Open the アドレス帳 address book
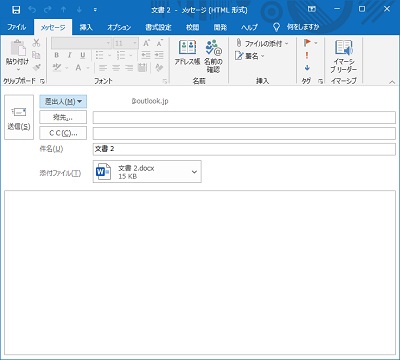400x360 pixels. coord(187,53)
